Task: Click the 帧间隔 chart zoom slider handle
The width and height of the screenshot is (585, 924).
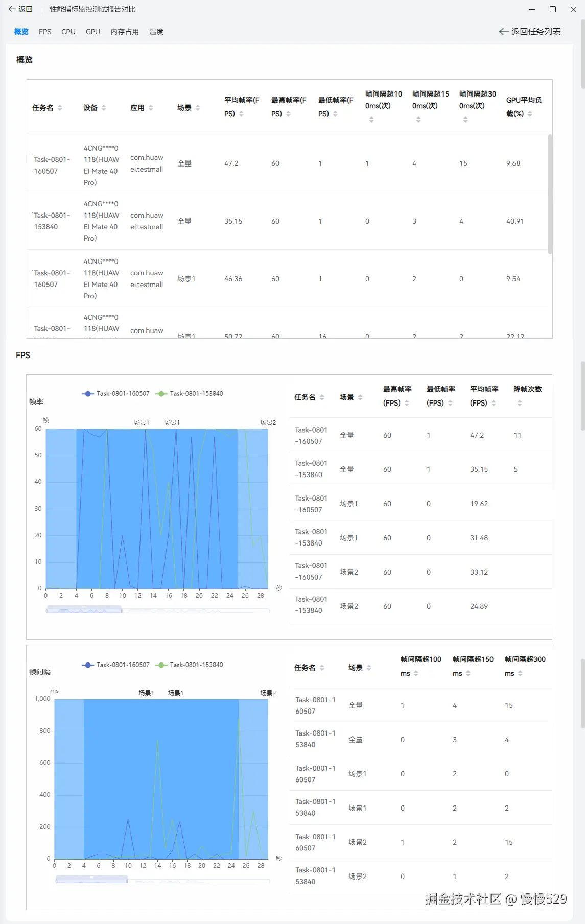Action: (x=91, y=879)
